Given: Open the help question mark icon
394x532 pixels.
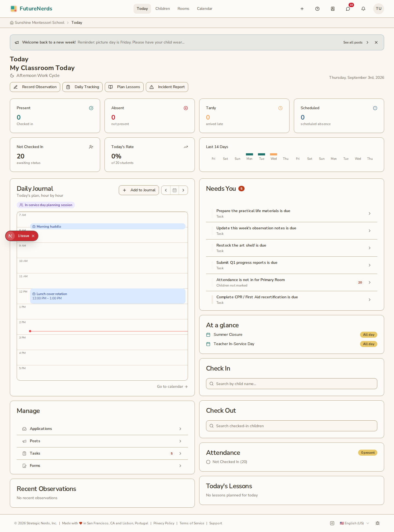Looking at the screenshot, I should [317, 9].
